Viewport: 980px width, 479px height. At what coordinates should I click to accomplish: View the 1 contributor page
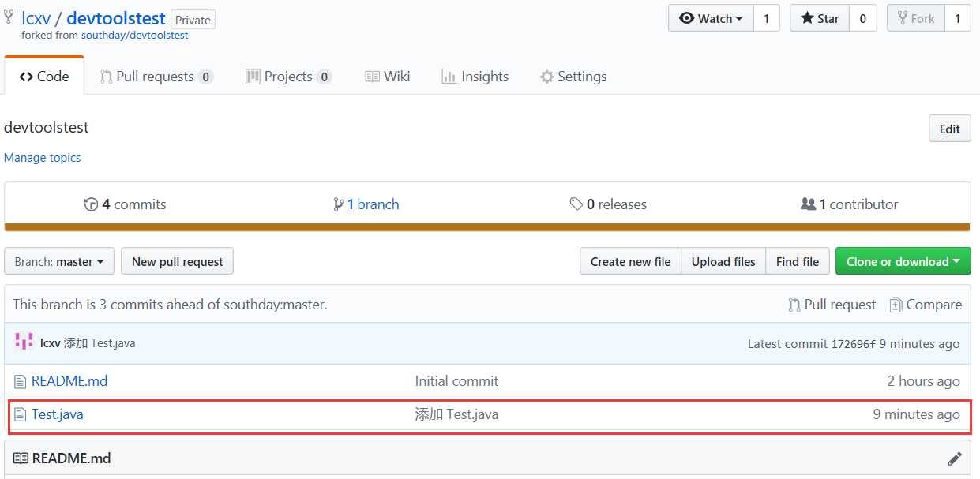[849, 204]
